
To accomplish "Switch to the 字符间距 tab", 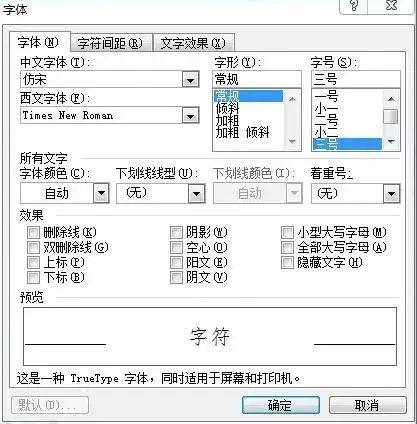I will click(x=110, y=43).
